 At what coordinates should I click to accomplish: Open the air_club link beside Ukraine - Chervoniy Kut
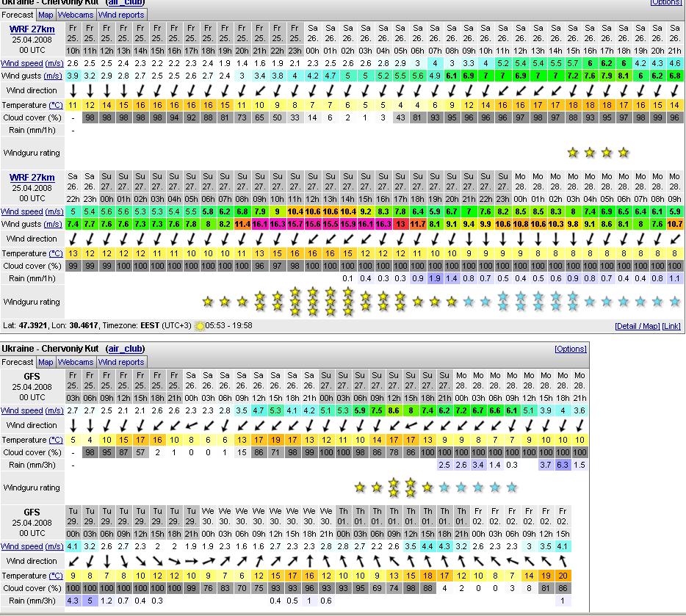125,349
